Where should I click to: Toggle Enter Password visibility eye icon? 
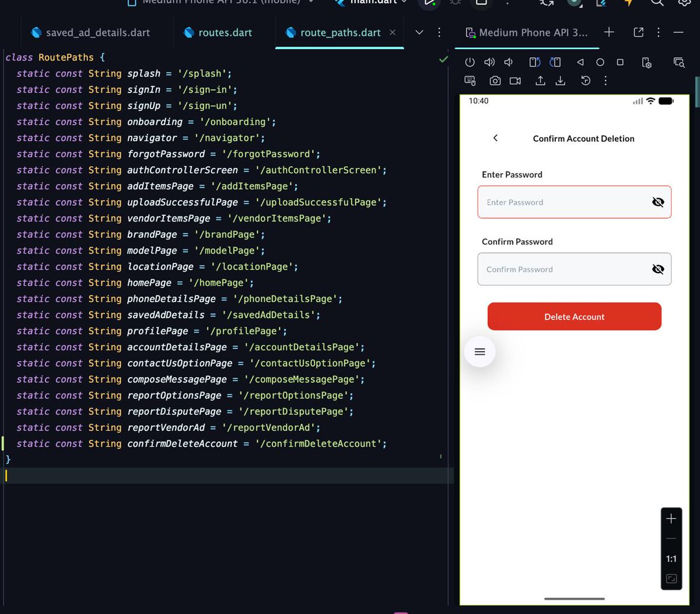[x=658, y=202]
